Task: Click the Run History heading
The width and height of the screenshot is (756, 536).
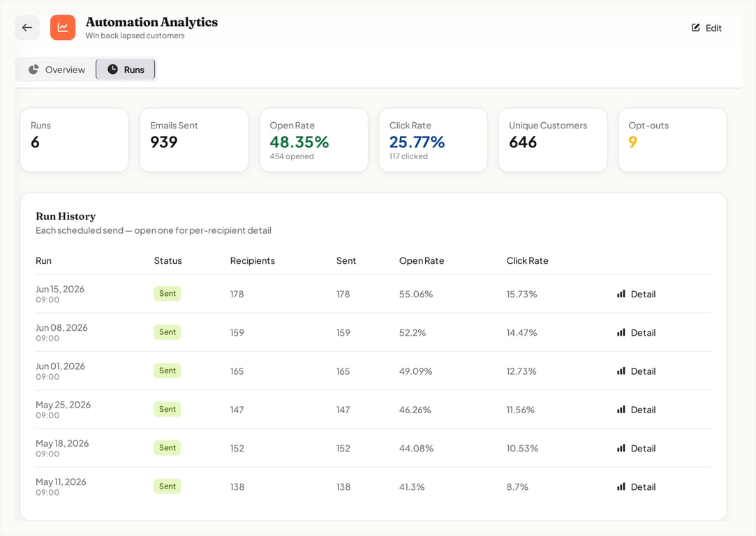Action: pyautogui.click(x=66, y=216)
